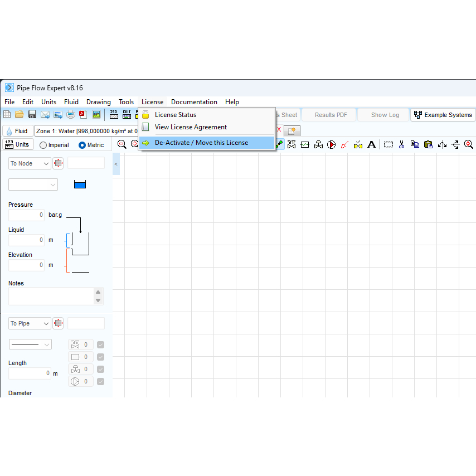This screenshot has height=476, width=476.
Task: Email the system envelope icon
Action: click(x=45, y=114)
